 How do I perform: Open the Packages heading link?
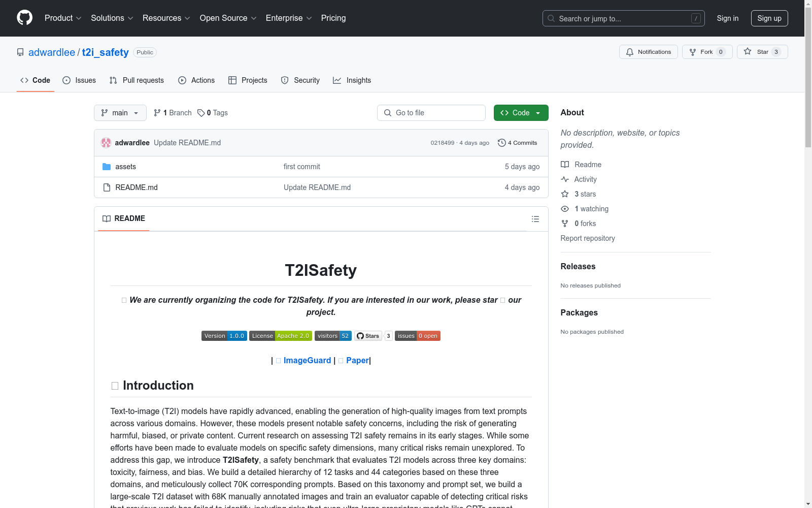[579, 312]
